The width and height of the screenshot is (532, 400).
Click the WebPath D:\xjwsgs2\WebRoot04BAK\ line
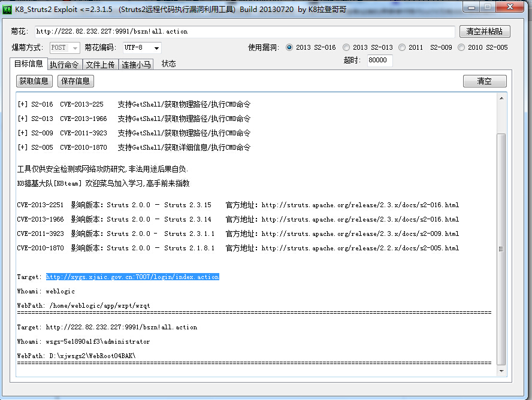coord(76,356)
